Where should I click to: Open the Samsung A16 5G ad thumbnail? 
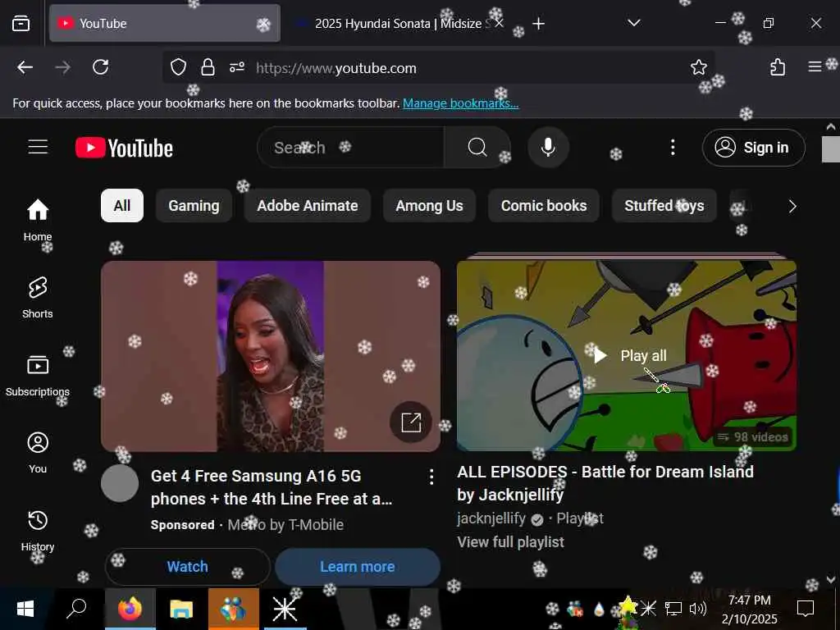click(271, 356)
